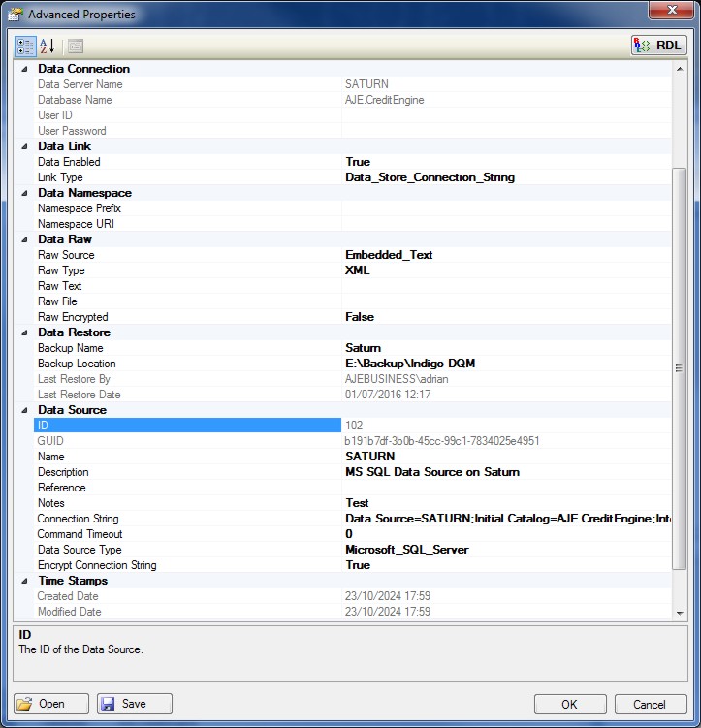Click the Save disk button

(135, 704)
